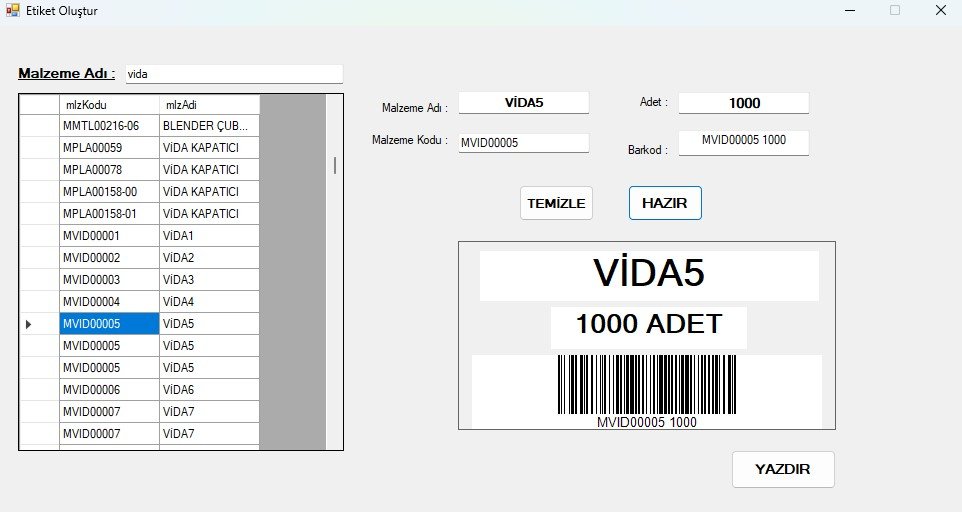Focus the Malzeme Adı search field containing vida

[234, 74]
